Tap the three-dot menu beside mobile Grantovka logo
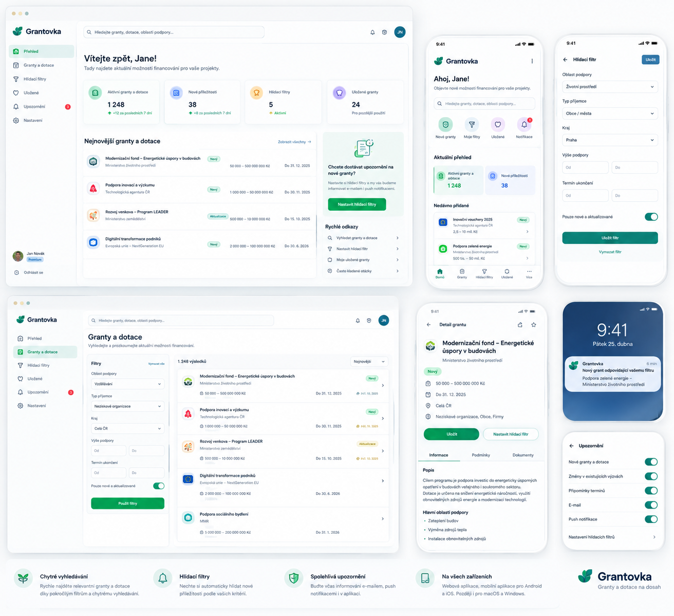674x616 pixels. (x=532, y=61)
